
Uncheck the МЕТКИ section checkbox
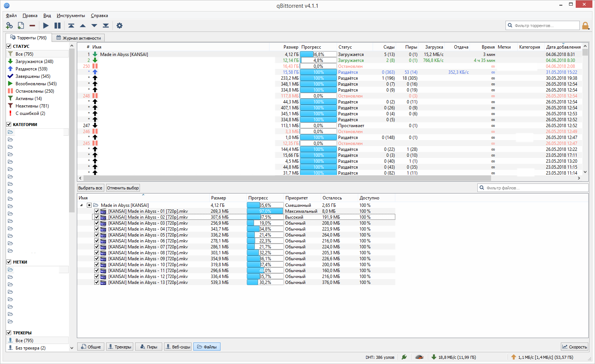[x=8, y=262]
